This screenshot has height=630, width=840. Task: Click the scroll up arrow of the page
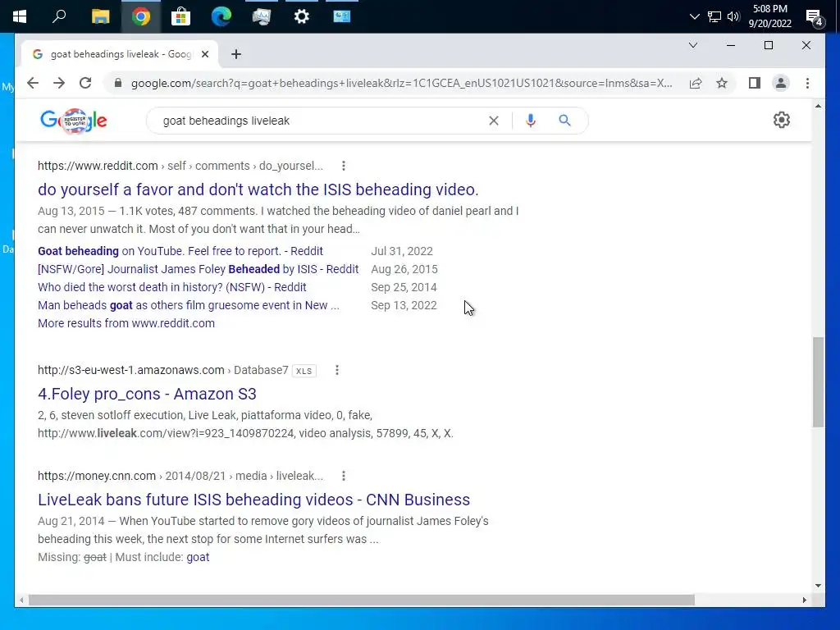(818, 106)
